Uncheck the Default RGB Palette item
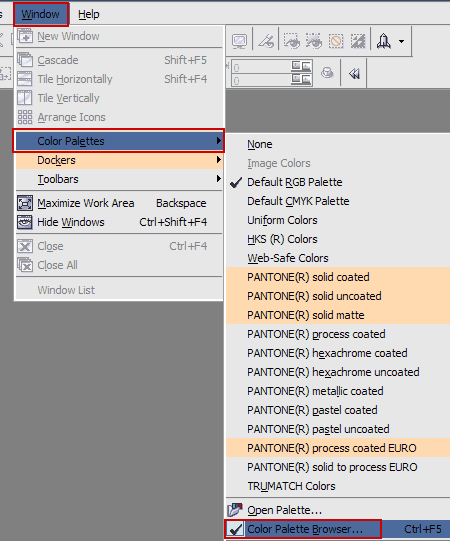This screenshot has width=450, height=541. (338, 182)
